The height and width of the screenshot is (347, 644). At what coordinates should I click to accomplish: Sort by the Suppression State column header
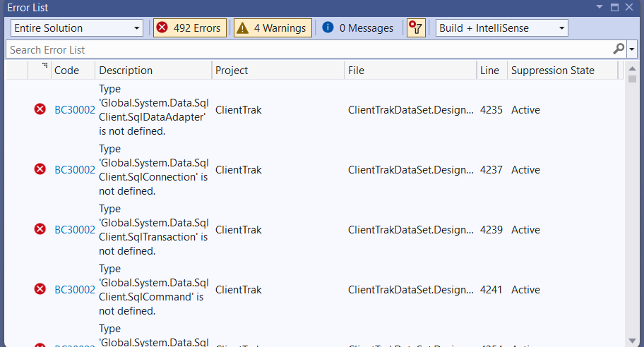coord(563,71)
